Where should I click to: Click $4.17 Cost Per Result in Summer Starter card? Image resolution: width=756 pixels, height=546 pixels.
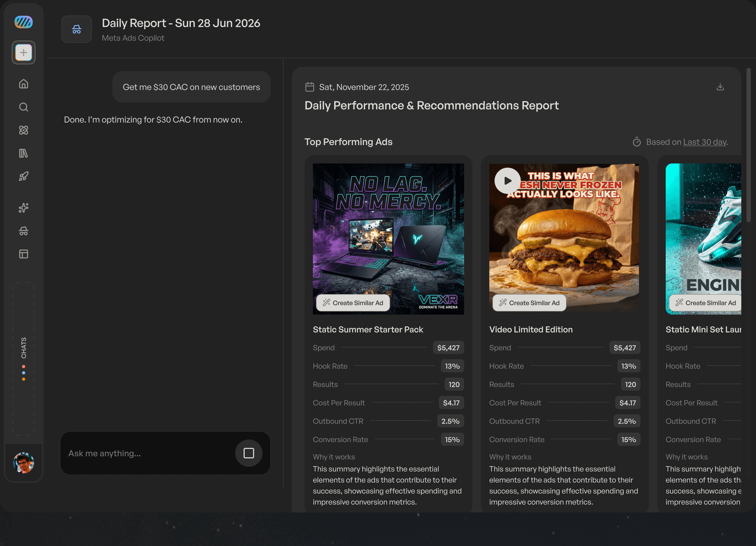click(451, 403)
